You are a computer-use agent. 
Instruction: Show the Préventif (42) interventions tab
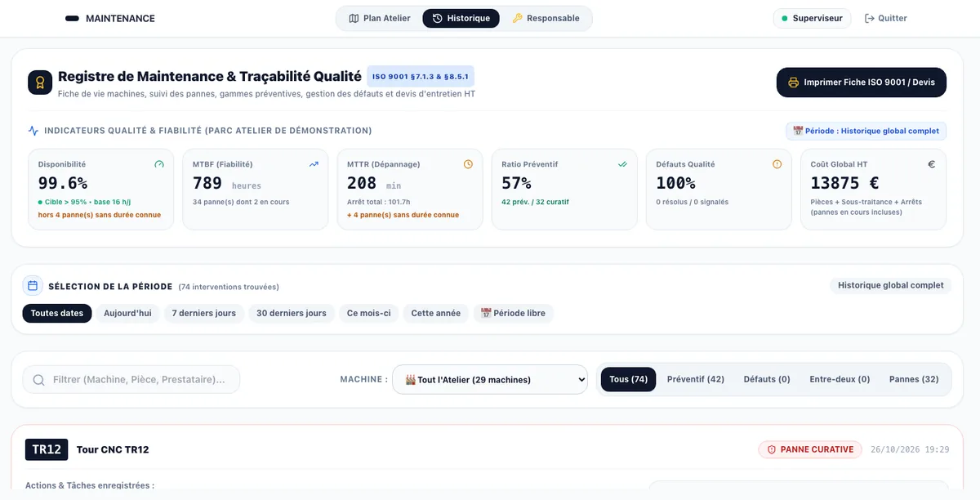coord(696,379)
